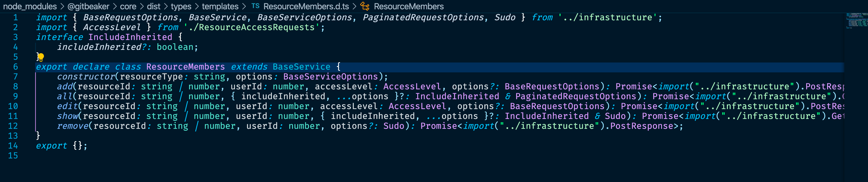The height and width of the screenshot is (182, 868).
Task: Open the chevron after ResourceMembers.d.ts
Action: (x=354, y=6)
